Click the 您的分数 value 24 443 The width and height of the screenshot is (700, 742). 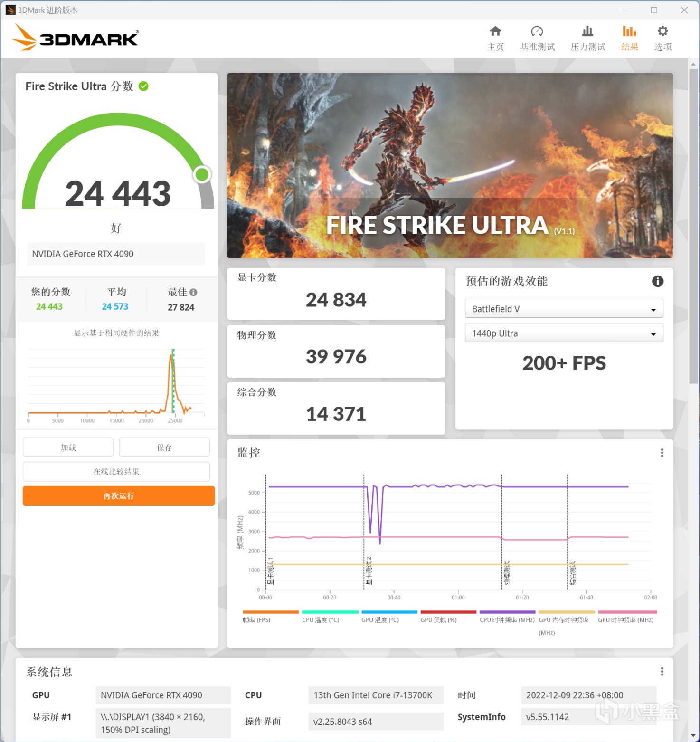49,307
